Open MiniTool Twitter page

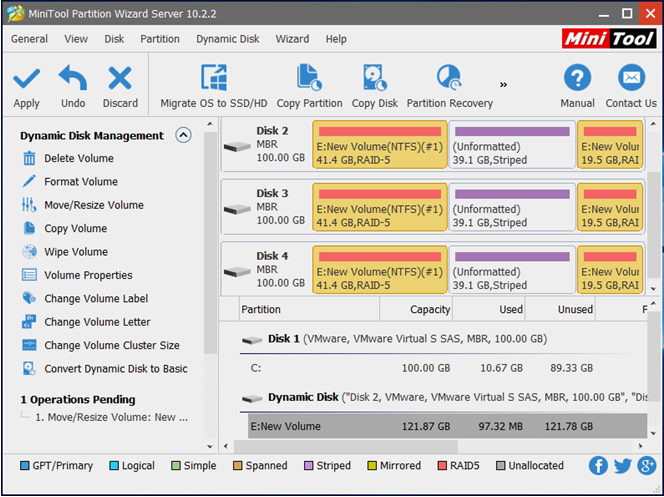(622, 466)
